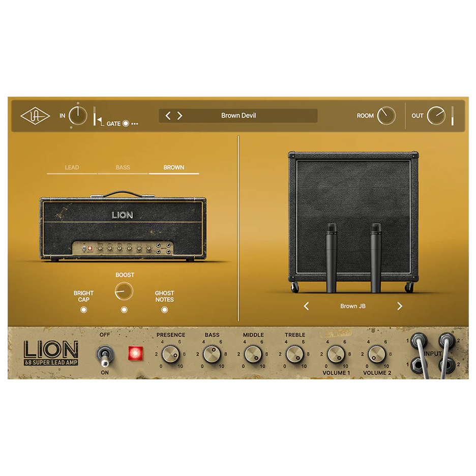Turn the TREBLE knob
This screenshot has height=476, width=476.
[x=294, y=354]
